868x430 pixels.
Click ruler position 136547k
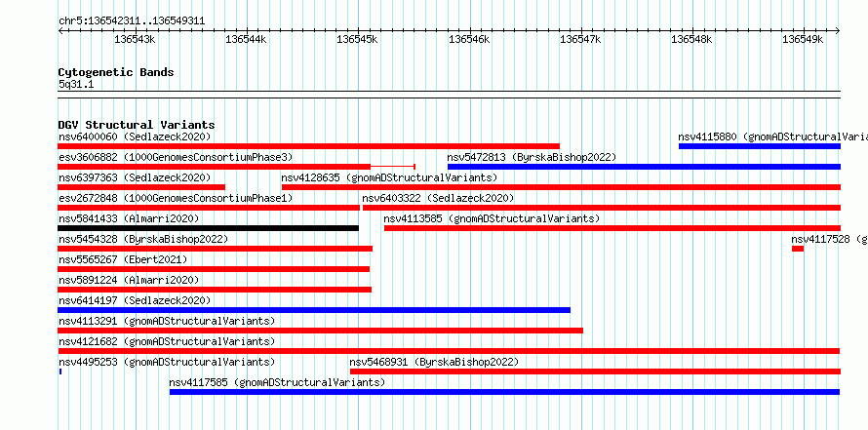(580, 39)
